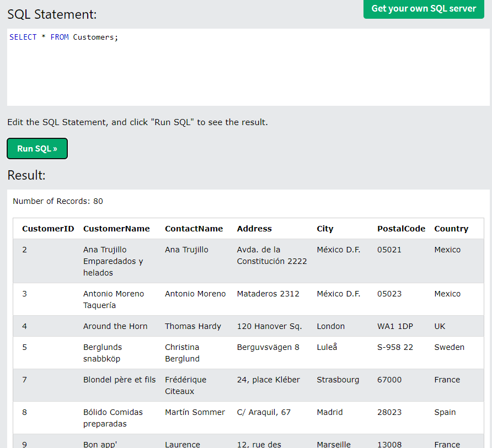
Task: Click postal code WA1 1DP
Action: (x=395, y=326)
